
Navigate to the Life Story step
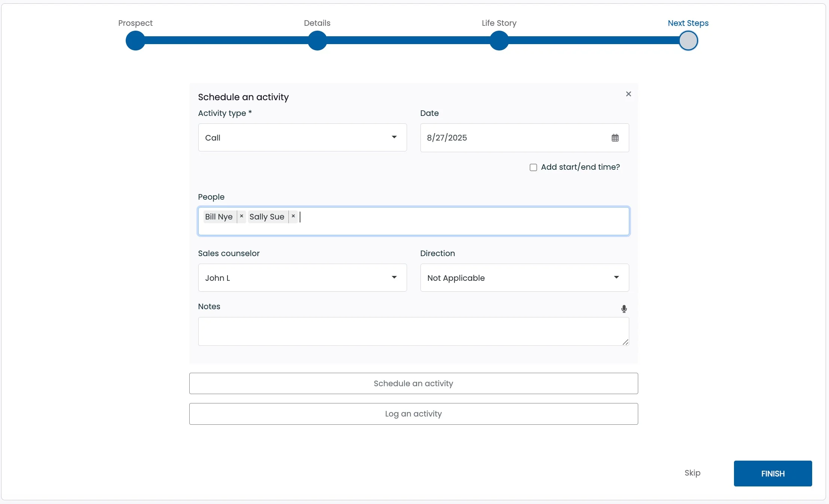pyautogui.click(x=499, y=41)
